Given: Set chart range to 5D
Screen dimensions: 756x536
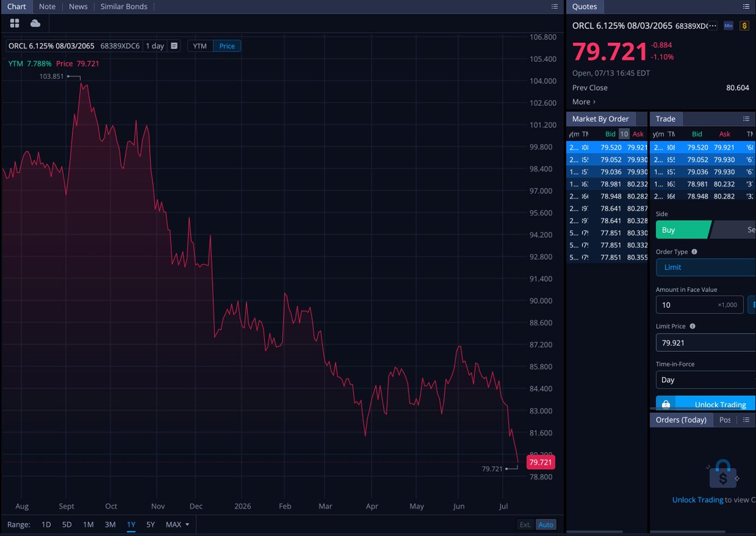Looking at the screenshot, I should [67, 525].
